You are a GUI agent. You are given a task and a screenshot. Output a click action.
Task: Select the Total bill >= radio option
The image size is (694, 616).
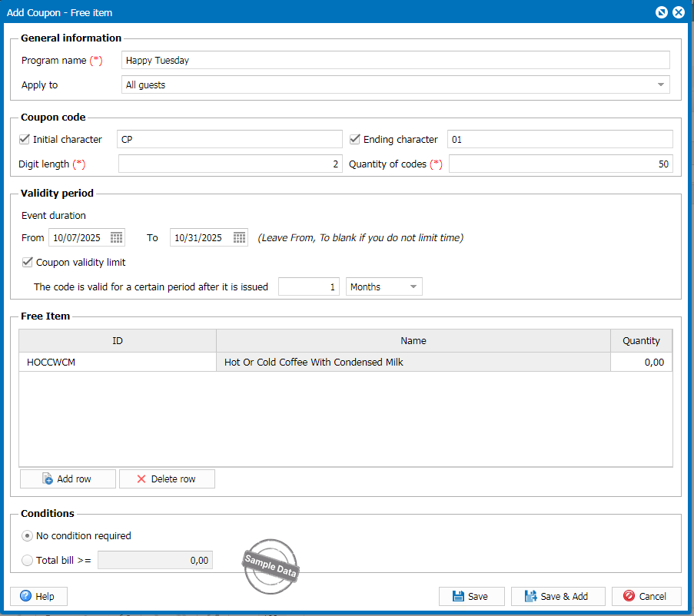click(x=28, y=560)
